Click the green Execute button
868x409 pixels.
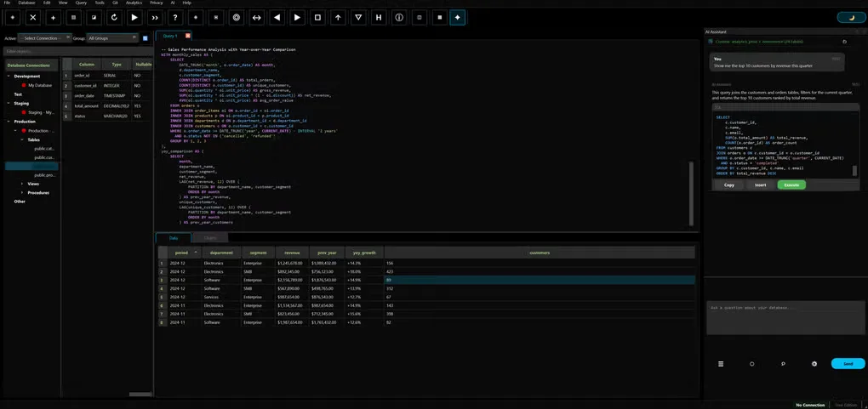[x=791, y=185]
